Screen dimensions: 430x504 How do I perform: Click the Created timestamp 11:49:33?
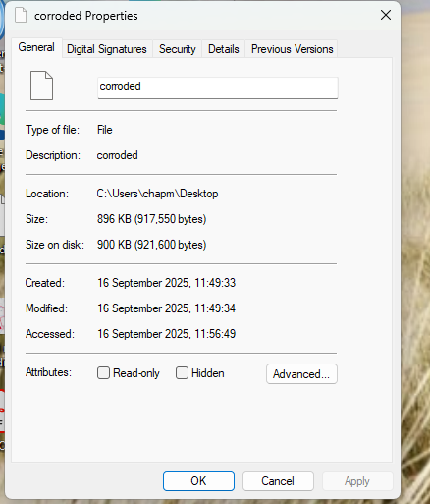(x=166, y=283)
